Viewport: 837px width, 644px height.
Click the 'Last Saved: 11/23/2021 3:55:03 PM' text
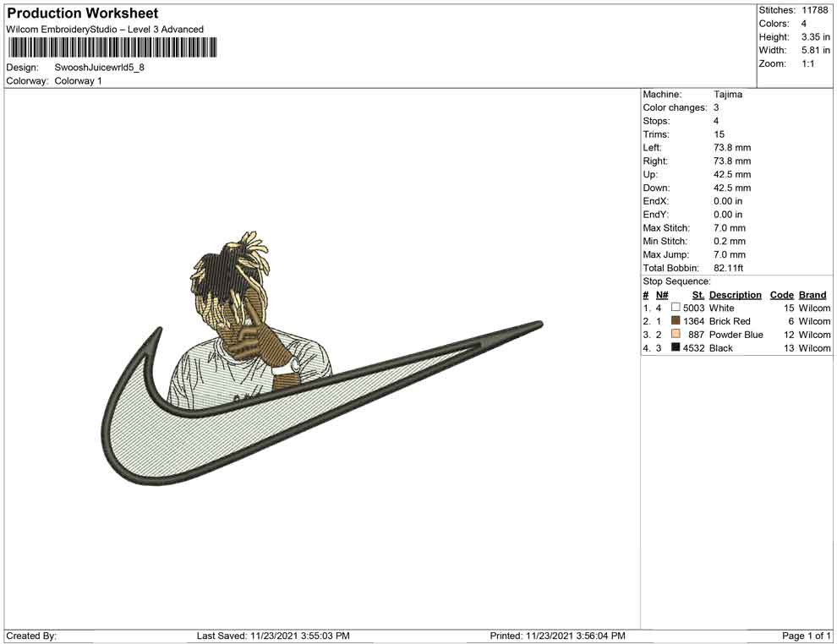click(x=273, y=636)
